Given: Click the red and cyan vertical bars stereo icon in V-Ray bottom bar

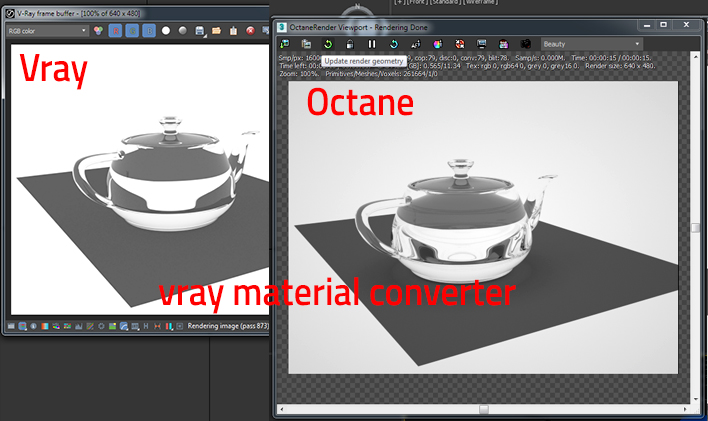Looking at the screenshot, I should (x=168, y=326).
